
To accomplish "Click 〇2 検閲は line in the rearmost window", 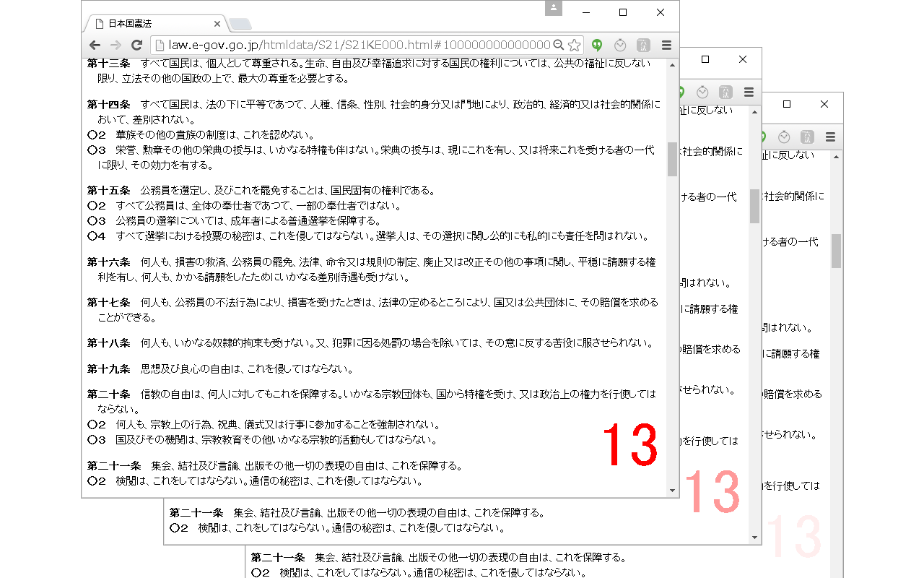I will tap(419, 573).
